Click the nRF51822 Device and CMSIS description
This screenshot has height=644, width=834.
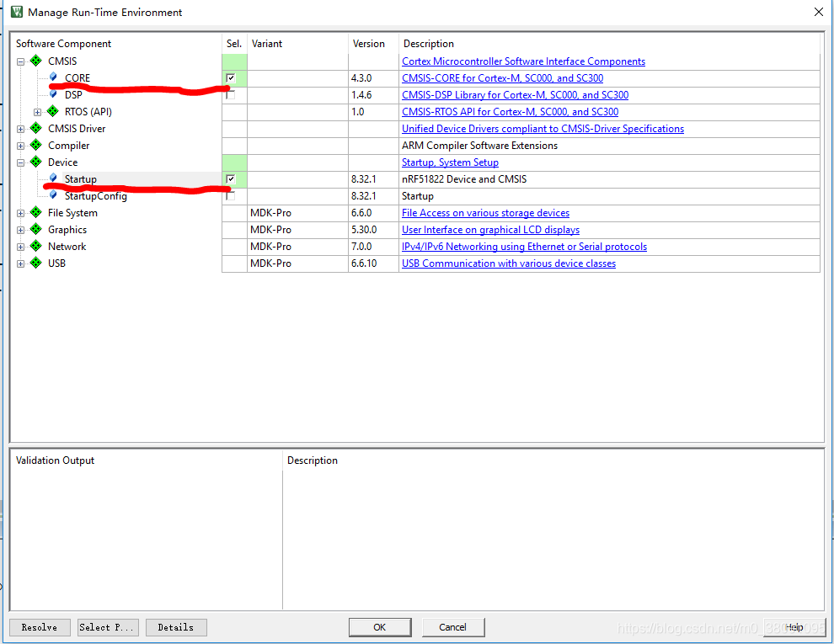pos(464,179)
